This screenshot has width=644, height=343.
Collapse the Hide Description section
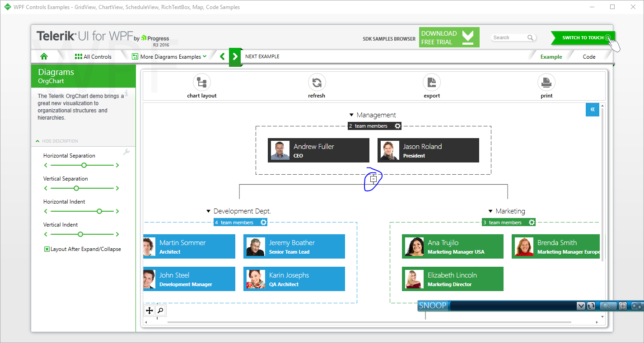57,141
